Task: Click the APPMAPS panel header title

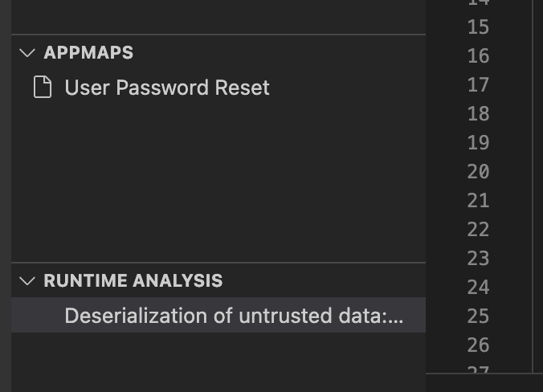Action: [x=88, y=53]
